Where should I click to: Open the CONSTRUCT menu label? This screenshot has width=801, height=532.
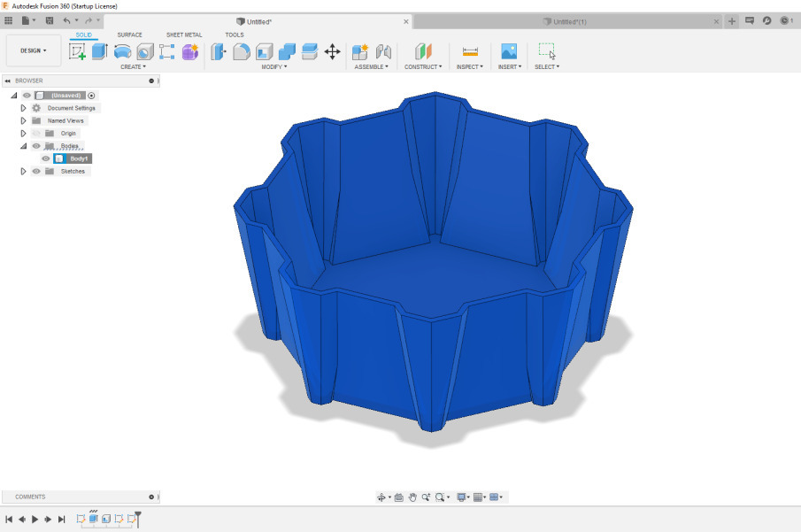pyautogui.click(x=423, y=66)
